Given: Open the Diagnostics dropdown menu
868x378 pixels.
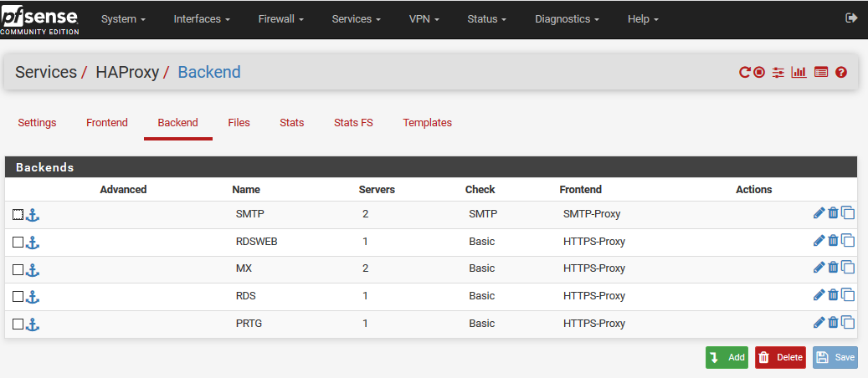Looking at the screenshot, I should pos(568,19).
